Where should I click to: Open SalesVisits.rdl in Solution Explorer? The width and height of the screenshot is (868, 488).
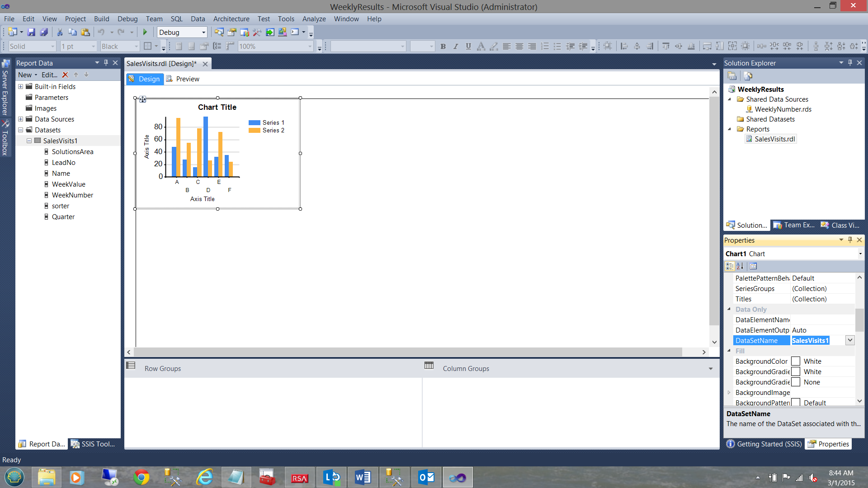click(774, 139)
